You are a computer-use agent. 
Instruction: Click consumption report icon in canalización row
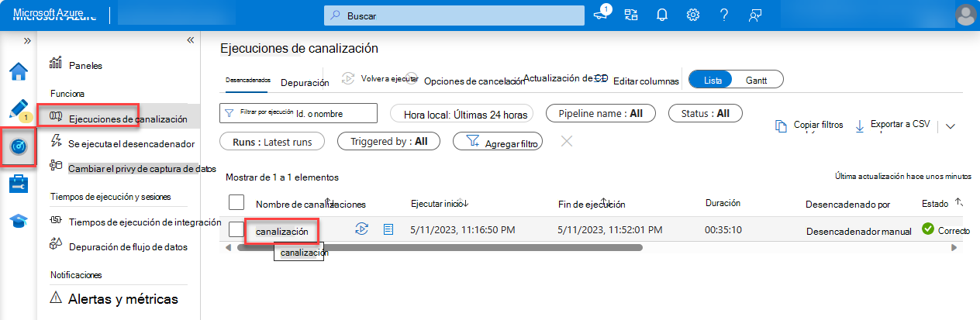tap(389, 229)
